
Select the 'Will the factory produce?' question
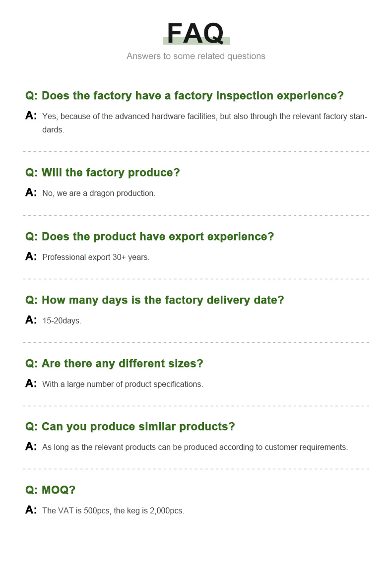pos(103,172)
